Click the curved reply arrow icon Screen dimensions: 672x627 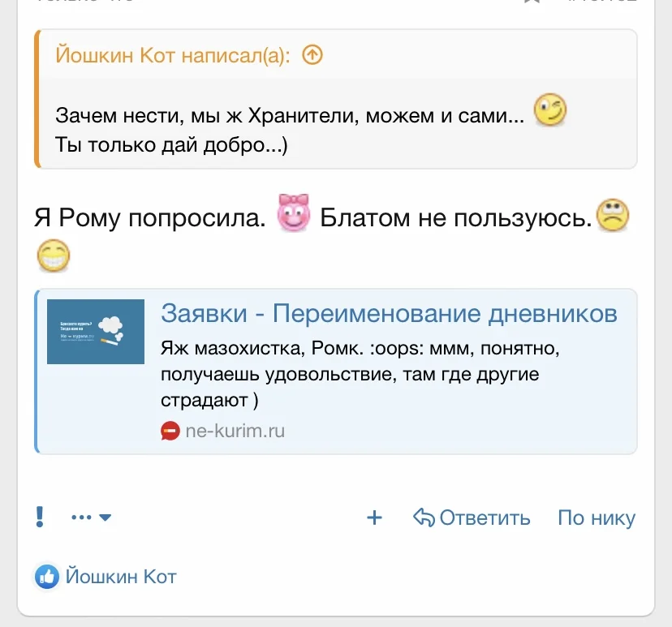(423, 516)
